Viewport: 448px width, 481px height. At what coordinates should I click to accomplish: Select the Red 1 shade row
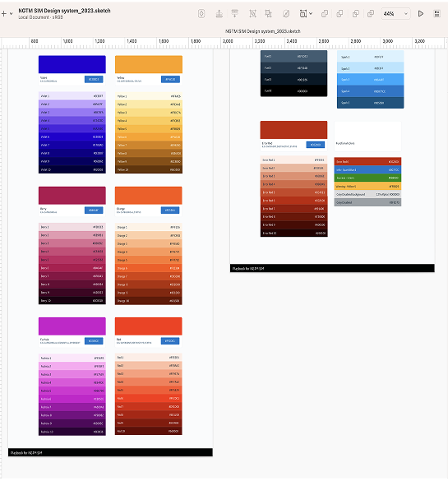click(x=149, y=358)
